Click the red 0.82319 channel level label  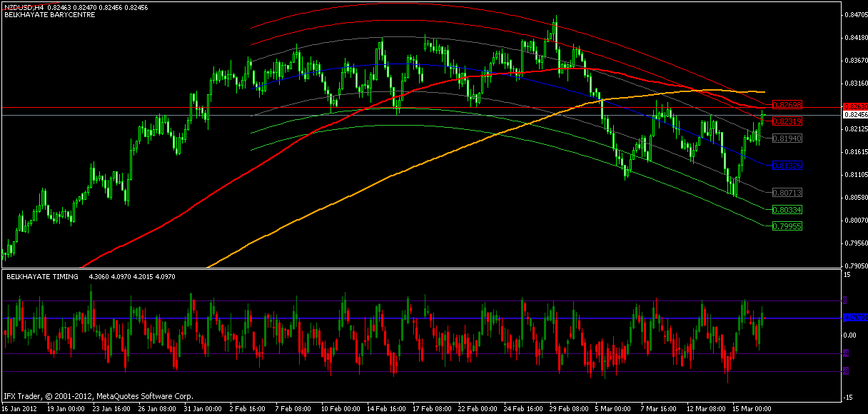click(788, 121)
